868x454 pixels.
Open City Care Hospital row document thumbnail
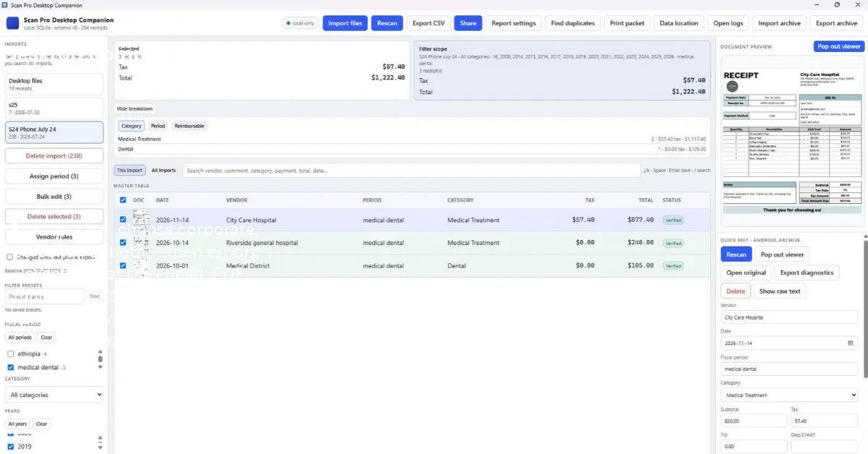pos(141,220)
